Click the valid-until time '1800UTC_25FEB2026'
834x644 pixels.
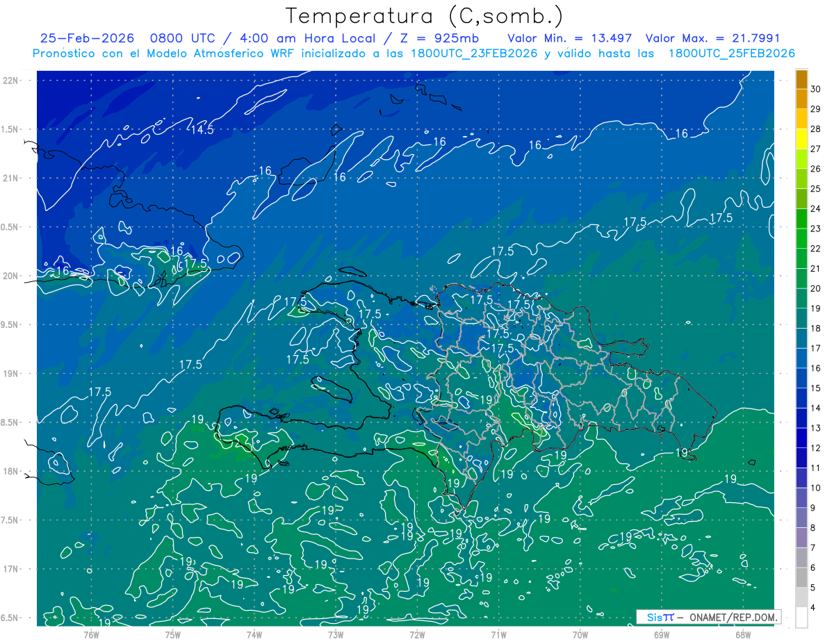[x=731, y=53]
